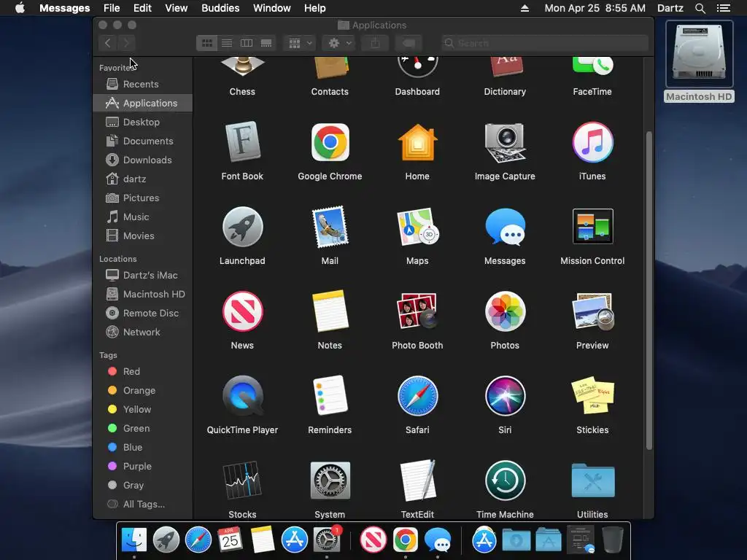Select the Home app icon

click(x=417, y=142)
